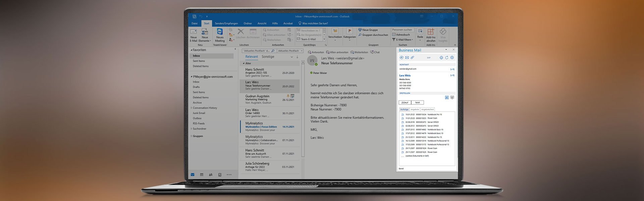
Task: Expand the Suchordner folder
Action: coord(191,129)
